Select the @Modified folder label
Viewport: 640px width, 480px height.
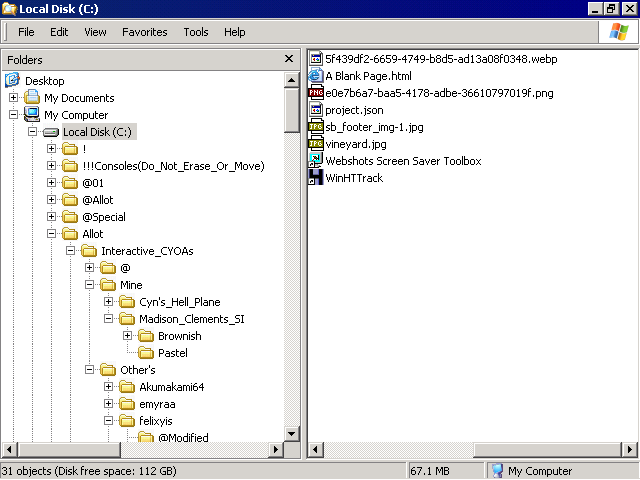183,438
